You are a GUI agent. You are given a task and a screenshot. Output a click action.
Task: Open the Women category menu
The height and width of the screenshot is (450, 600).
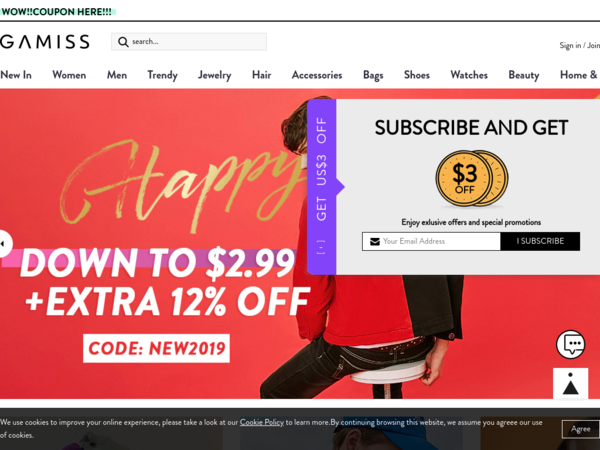click(x=69, y=75)
